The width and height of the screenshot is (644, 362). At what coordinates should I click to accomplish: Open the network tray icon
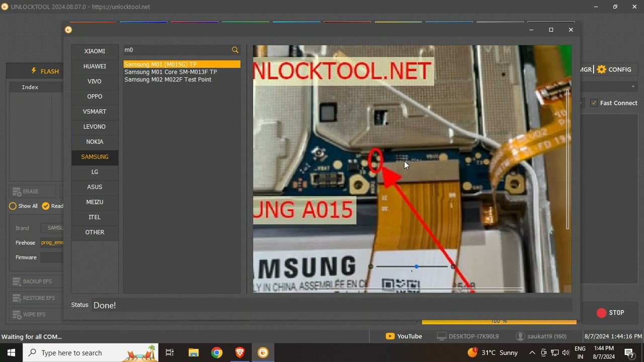(x=554, y=353)
